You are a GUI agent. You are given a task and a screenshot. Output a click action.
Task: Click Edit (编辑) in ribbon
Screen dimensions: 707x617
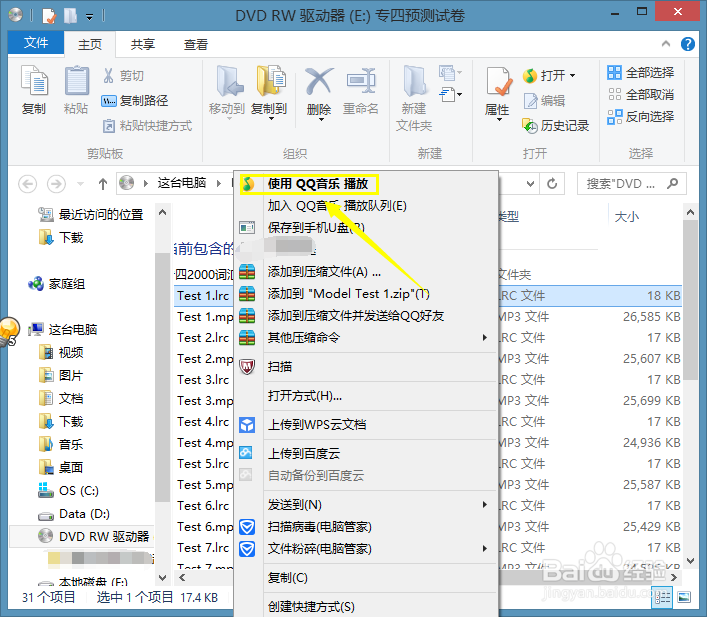coord(545,101)
